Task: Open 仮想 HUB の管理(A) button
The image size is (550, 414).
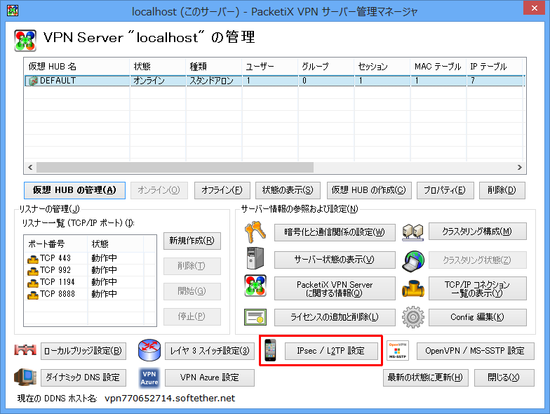Action: (x=75, y=190)
